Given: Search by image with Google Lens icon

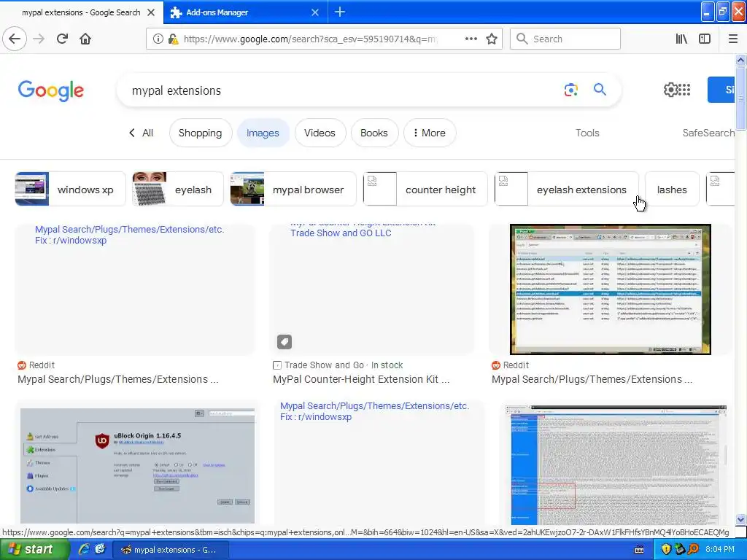Looking at the screenshot, I should 570,90.
